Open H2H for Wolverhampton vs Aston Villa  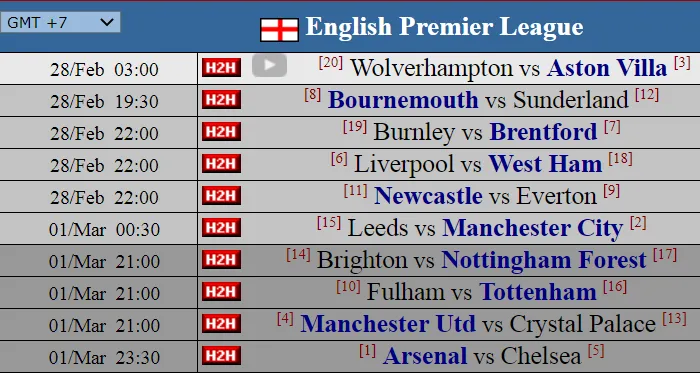click(x=221, y=68)
